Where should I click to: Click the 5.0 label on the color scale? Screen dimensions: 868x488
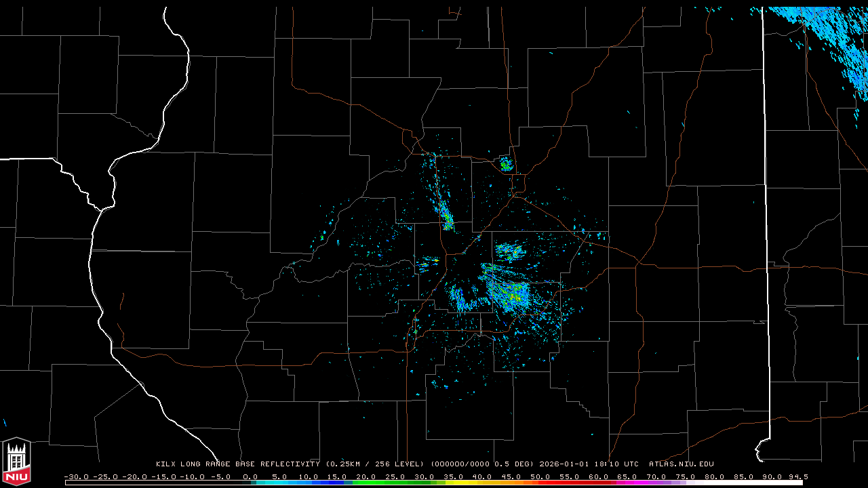click(x=279, y=476)
